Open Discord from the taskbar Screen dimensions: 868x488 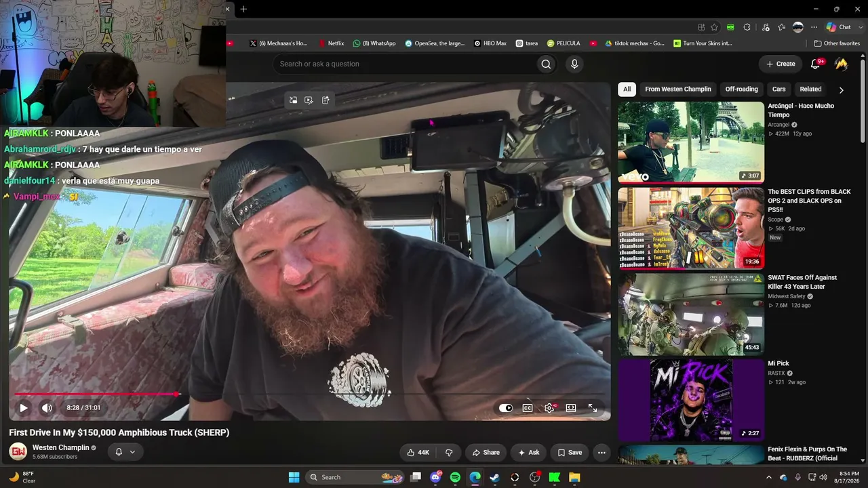435,477
